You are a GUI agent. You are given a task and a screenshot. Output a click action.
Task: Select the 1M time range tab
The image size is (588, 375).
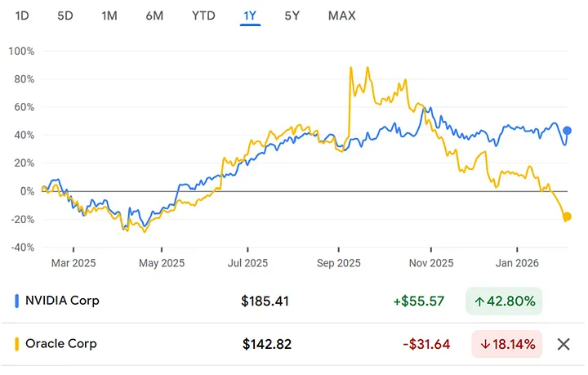(109, 16)
